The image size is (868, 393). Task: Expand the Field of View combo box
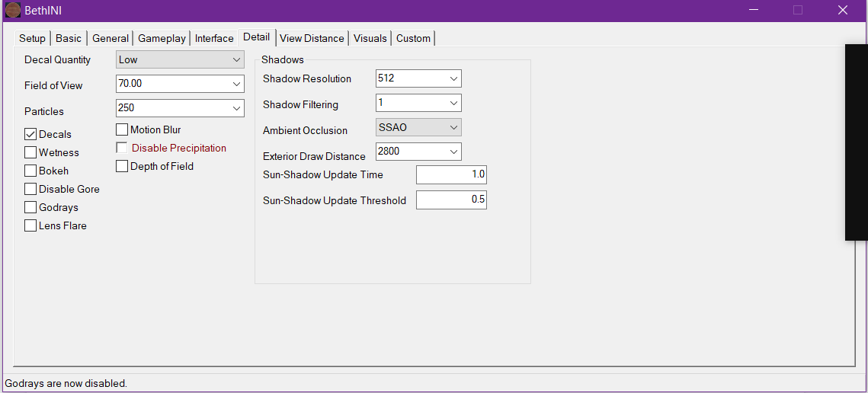(x=237, y=84)
